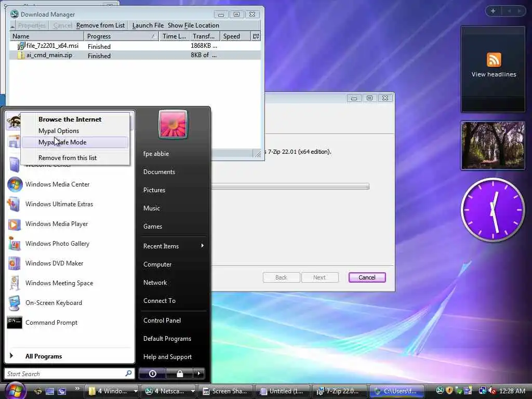Click the slideshow gadget forest photo
Viewport: 532px width, 399px height.
(x=493, y=145)
